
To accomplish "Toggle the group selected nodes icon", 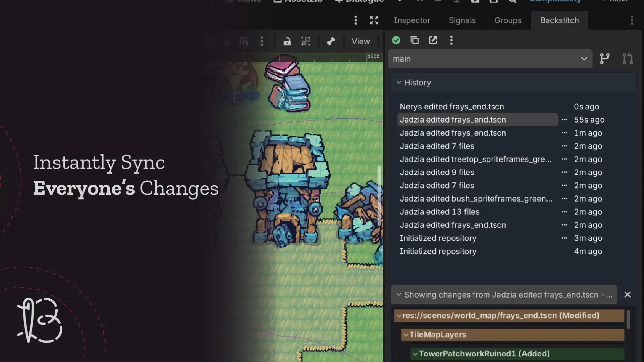I will coord(306,41).
